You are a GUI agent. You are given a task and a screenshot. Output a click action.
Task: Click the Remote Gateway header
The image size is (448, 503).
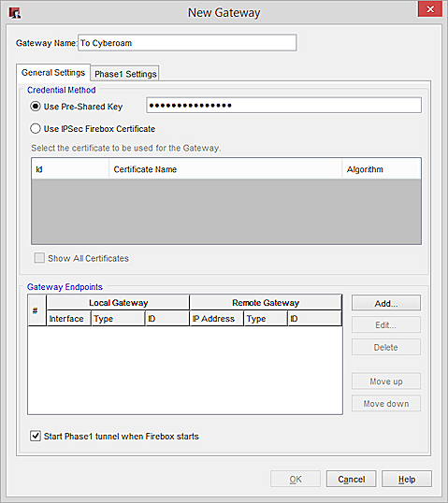pos(266,303)
